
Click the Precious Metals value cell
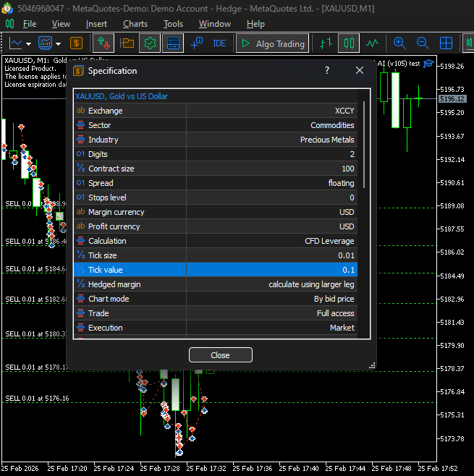(x=272, y=140)
